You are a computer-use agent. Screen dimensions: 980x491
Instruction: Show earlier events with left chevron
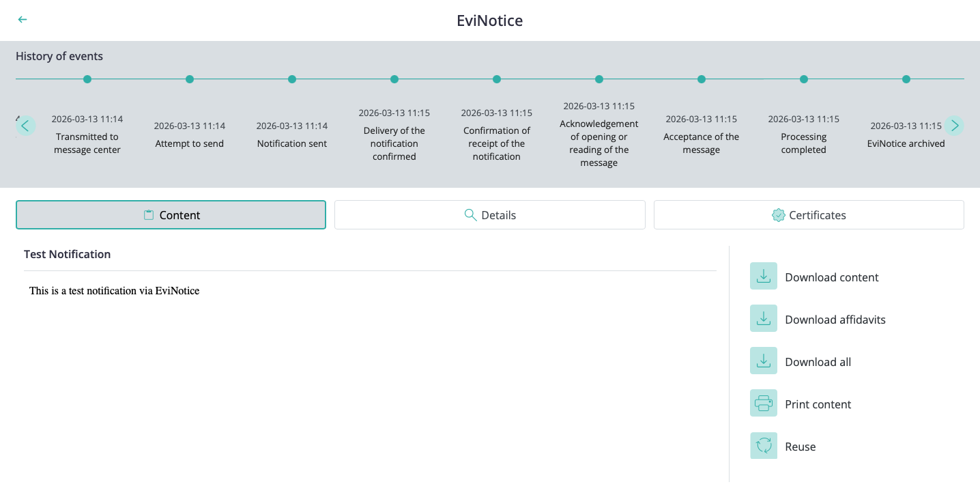pos(25,126)
